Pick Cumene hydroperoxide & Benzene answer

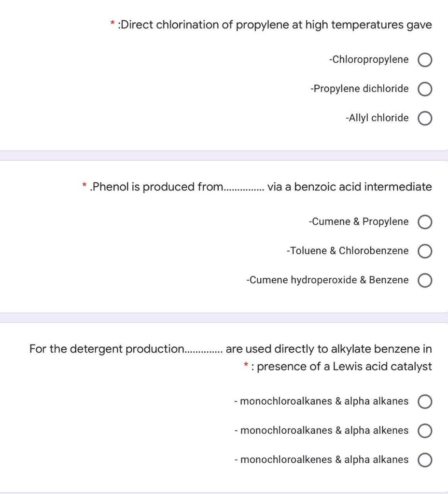point(424,280)
